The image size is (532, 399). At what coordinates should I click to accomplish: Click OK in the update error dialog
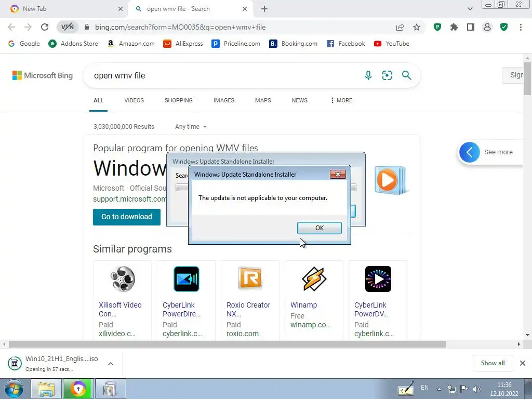(320, 228)
